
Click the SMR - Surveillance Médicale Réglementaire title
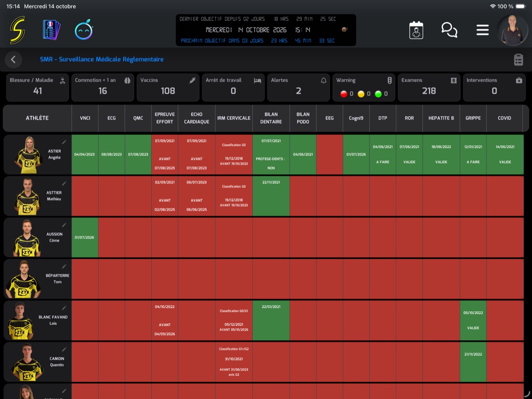(102, 59)
